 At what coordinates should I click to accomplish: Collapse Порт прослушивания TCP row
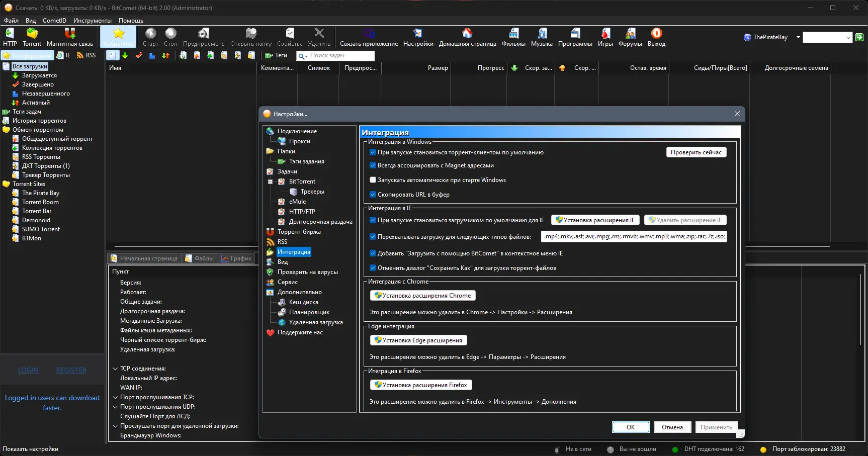tap(115, 397)
